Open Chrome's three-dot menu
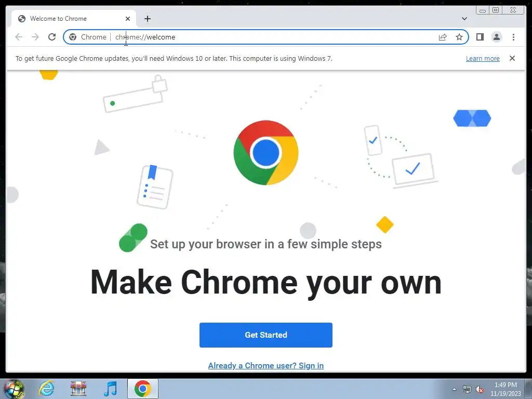The width and height of the screenshot is (532, 399). [513, 37]
